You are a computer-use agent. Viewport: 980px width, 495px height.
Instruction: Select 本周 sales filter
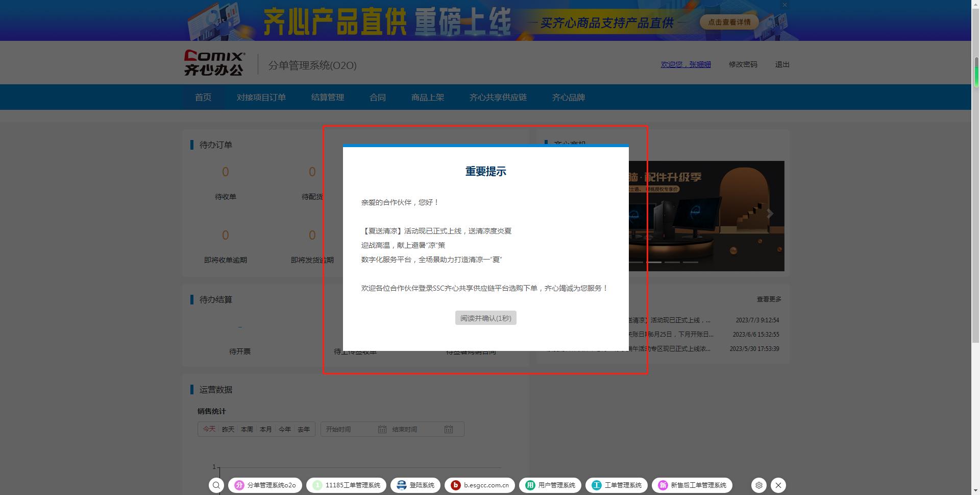[x=247, y=429]
